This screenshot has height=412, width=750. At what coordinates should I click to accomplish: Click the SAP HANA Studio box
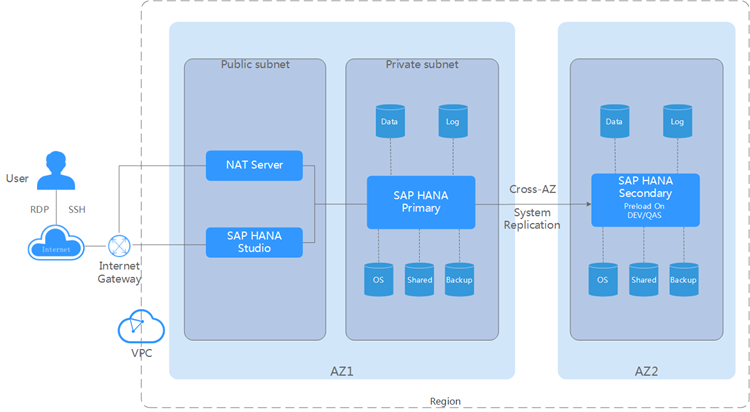click(x=254, y=242)
